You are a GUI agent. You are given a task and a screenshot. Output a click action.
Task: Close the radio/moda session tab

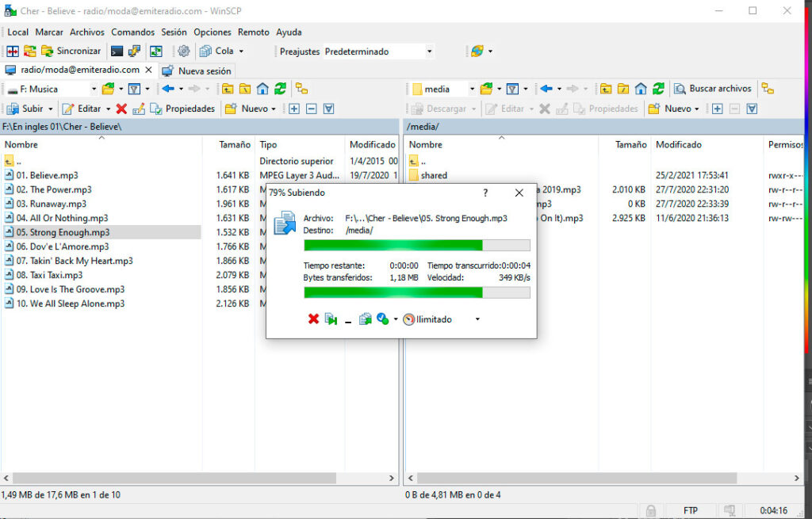tap(148, 70)
